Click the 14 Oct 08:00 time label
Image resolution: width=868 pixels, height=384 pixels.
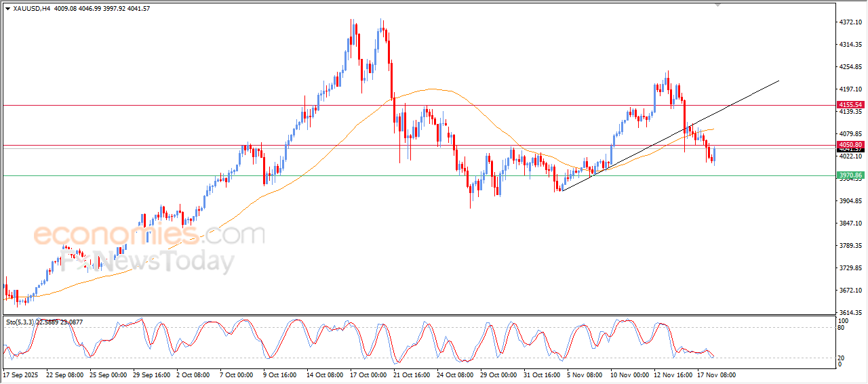pos(325,375)
